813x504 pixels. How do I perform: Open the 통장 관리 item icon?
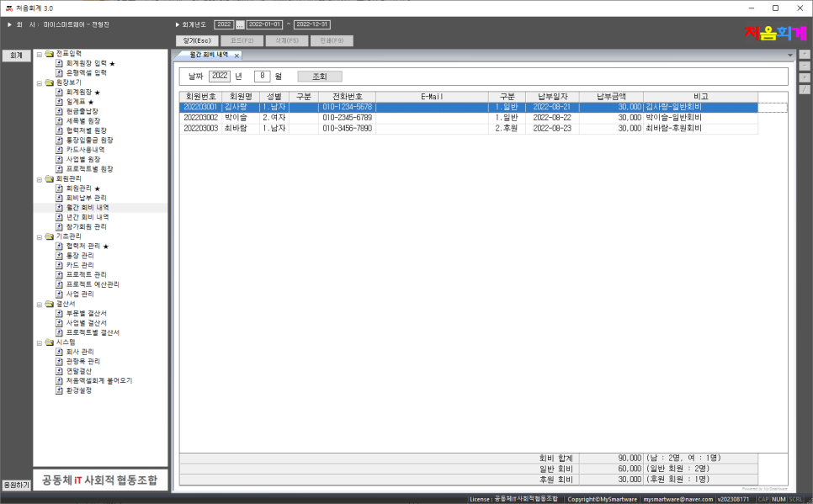tap(59, 256)
